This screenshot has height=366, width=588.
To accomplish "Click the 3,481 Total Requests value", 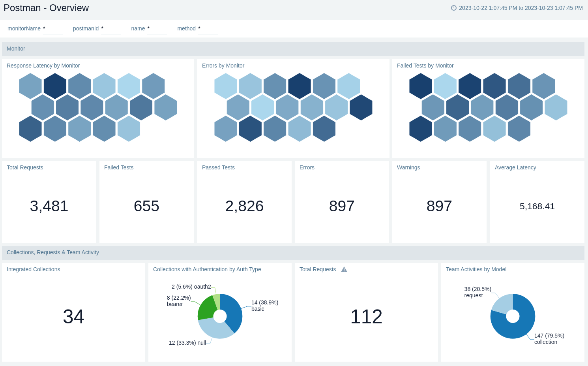I will pyautogui.click(x=49, y=206).
